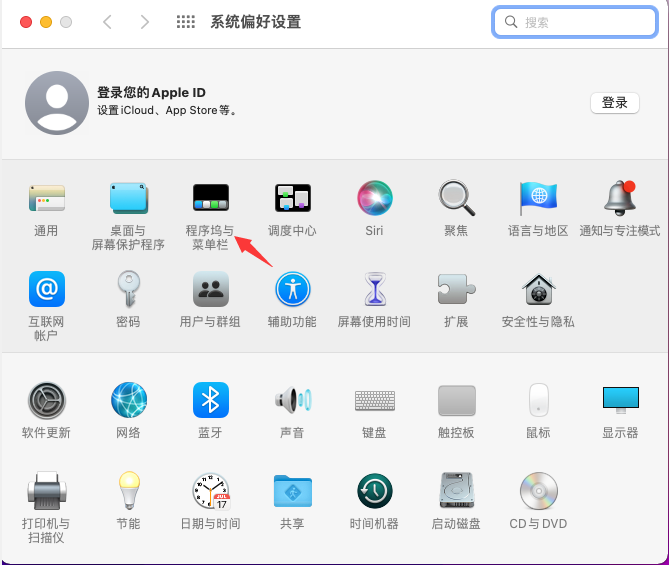Screen dimensions: 669x565
Task: Go back with the left arrow
Action: click(x=108, y=22)
